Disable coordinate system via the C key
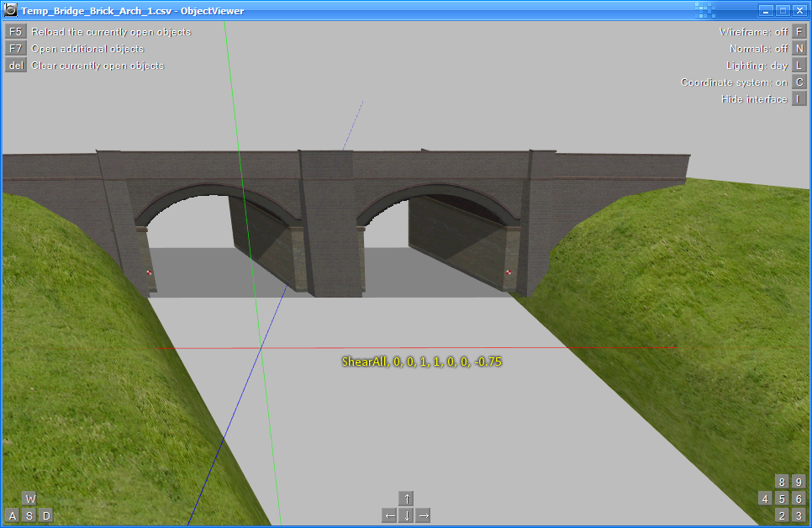The image size is (812, 528). point(799,82)
